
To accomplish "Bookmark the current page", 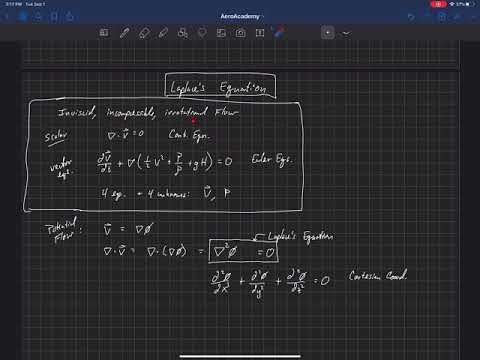I will [54, 16].
